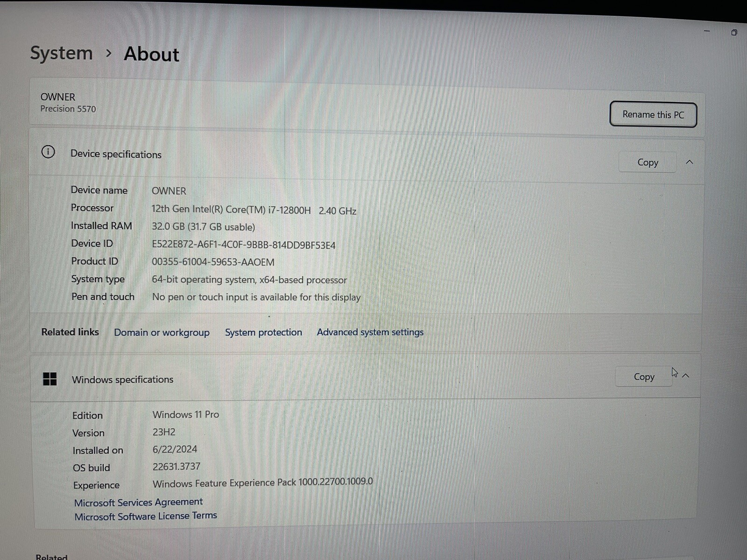747x560 pixels.
Task: Select the 23H2 version value
Action: point(164,432)
